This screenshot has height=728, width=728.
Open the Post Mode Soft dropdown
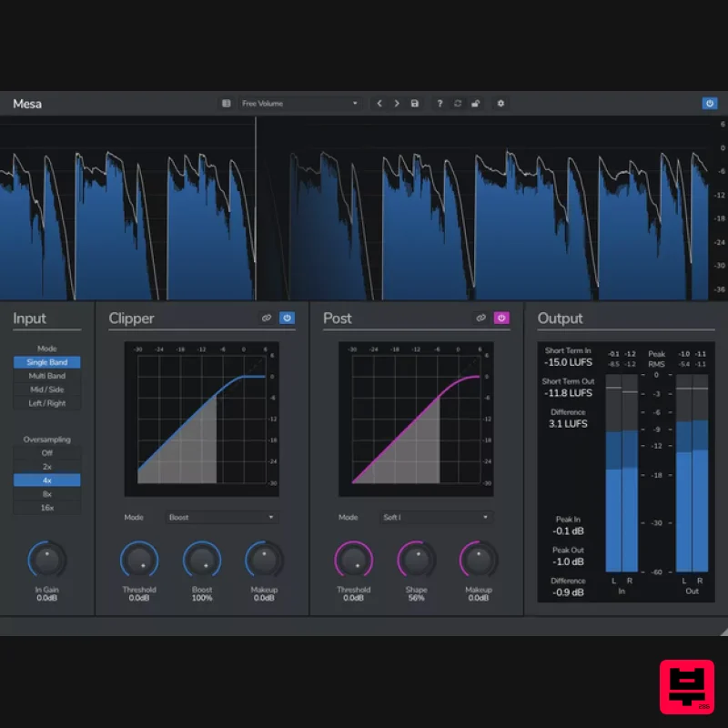436,517
